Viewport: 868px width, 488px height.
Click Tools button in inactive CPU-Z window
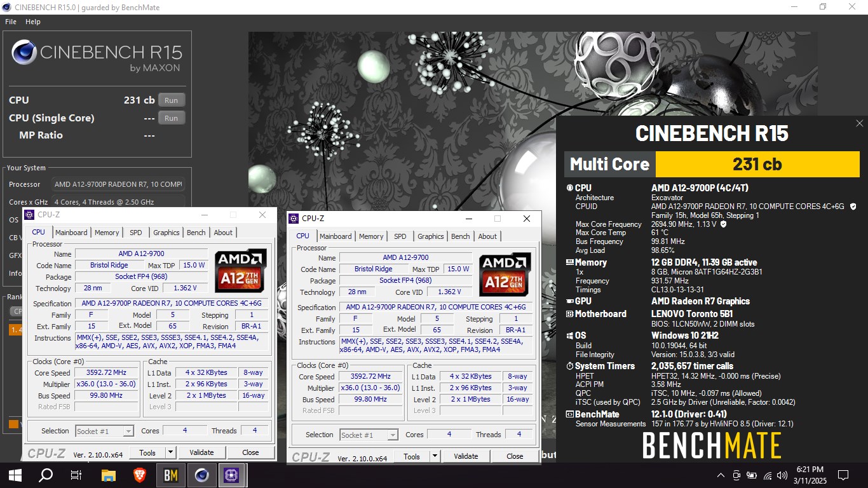tap(147, 452)
